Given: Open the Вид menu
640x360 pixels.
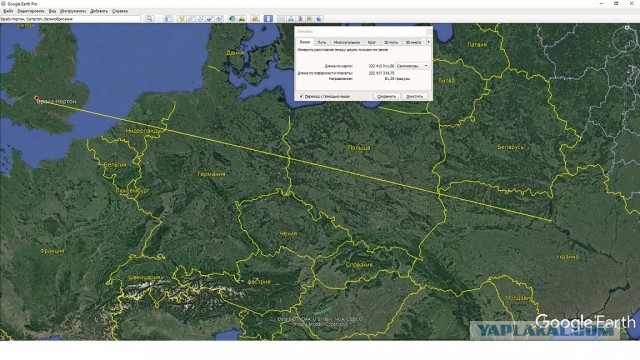Looking at the screenshot, I should [x=52, y=11].
